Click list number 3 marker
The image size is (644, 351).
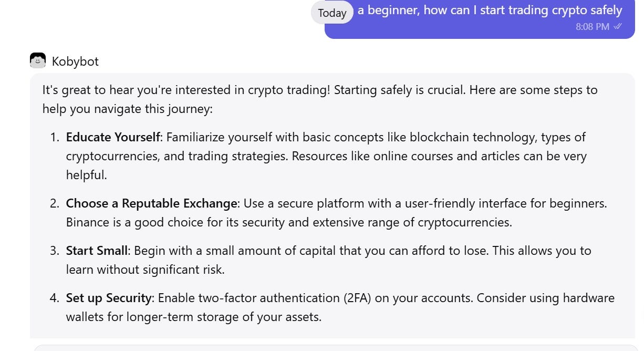pos(55,251)
